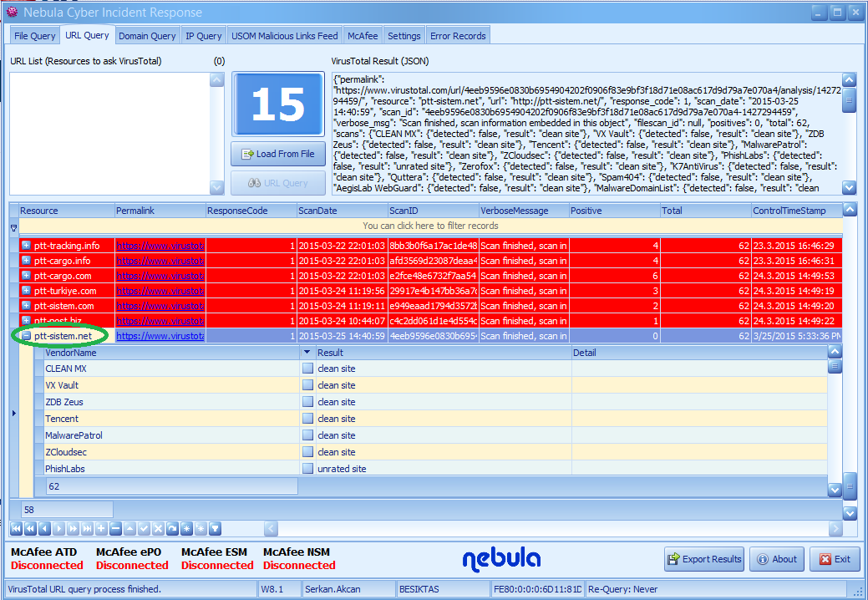Jump to next page of records
The height and width of the screenshot is (600, 868).
(x=73, y=529)
